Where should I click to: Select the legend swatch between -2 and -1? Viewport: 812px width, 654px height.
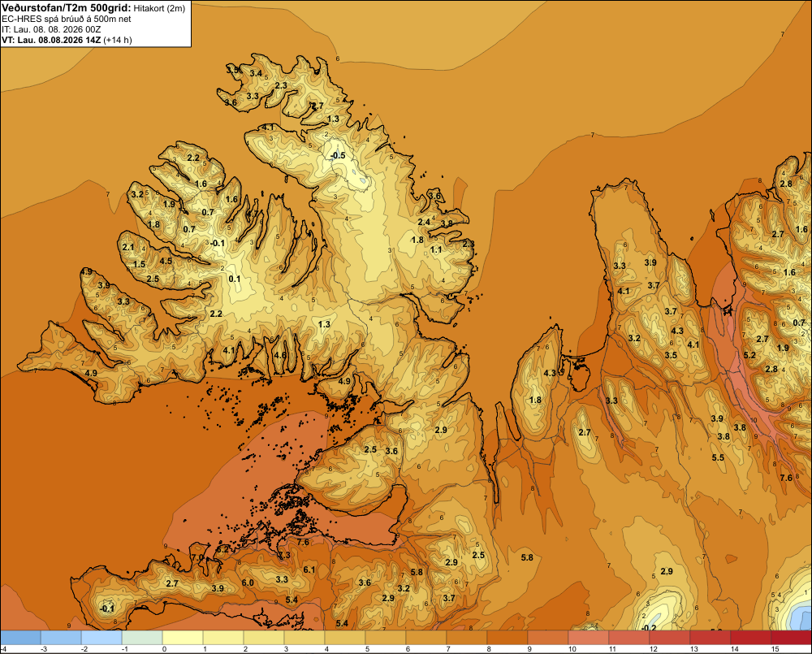101,637
